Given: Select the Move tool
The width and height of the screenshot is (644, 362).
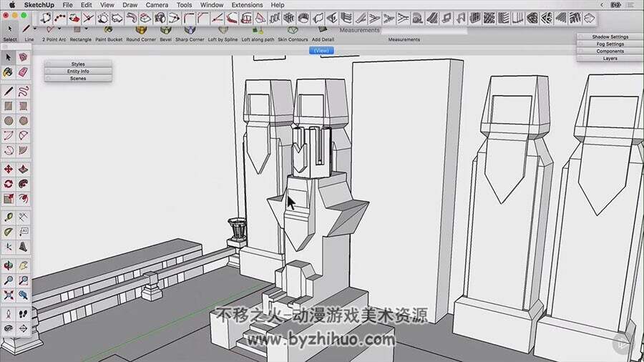Looking at the screenshot, I should point(9,169).
